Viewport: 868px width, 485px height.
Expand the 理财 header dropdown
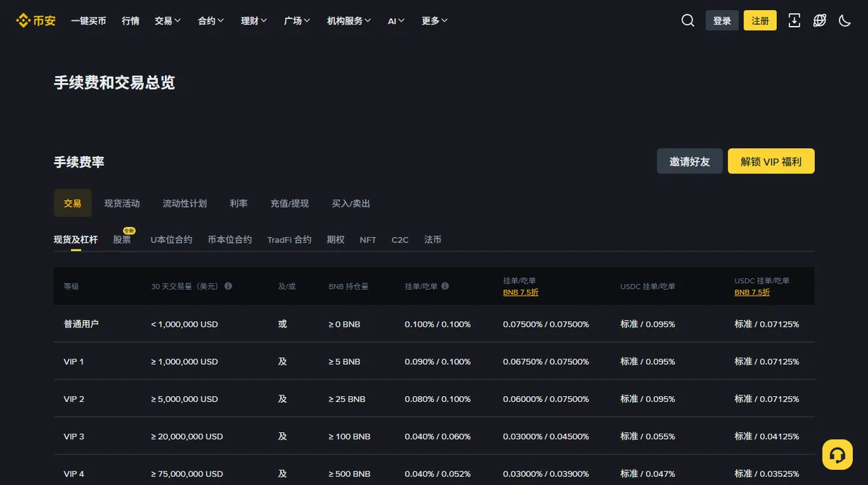[x=254, y=21]
